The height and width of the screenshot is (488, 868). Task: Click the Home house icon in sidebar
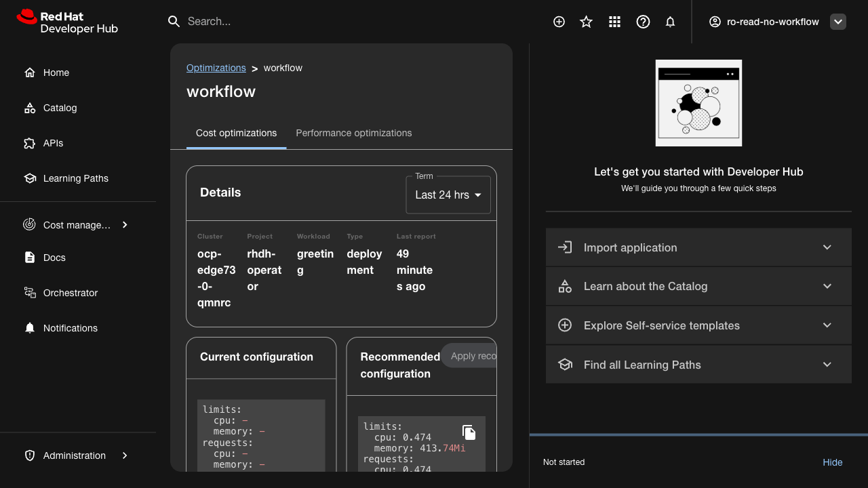(30, 73)
